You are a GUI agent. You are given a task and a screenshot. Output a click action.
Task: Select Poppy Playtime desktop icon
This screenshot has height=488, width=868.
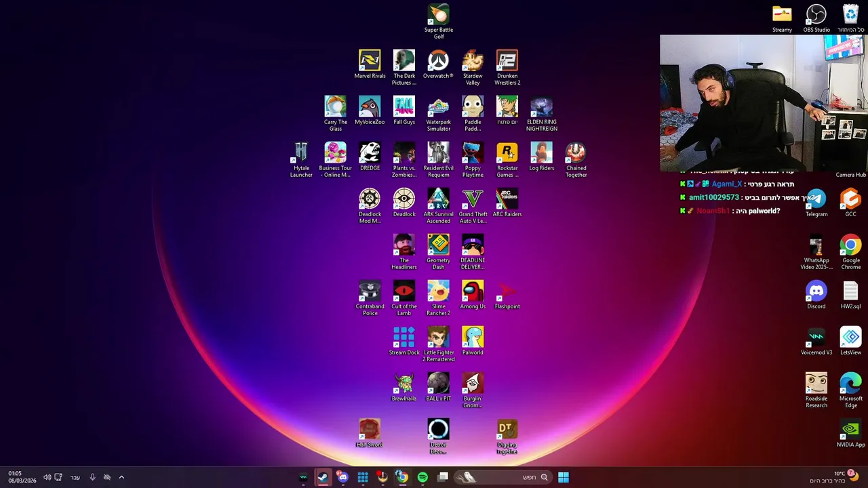473,159
